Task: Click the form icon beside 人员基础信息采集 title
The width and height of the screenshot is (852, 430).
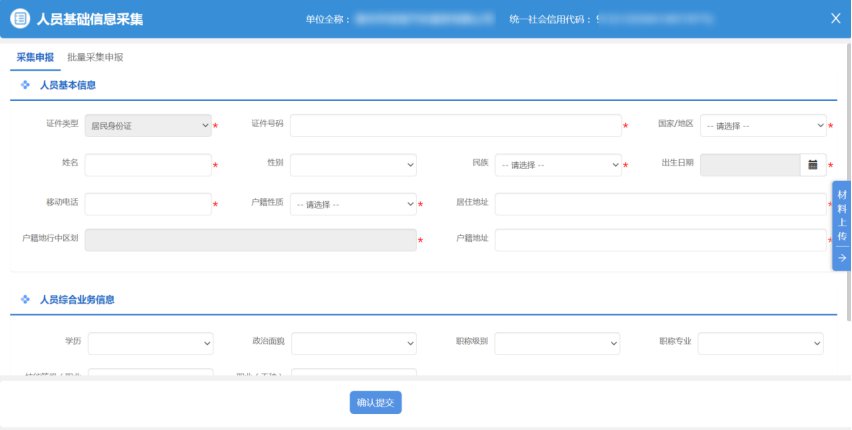Action: 19,18
